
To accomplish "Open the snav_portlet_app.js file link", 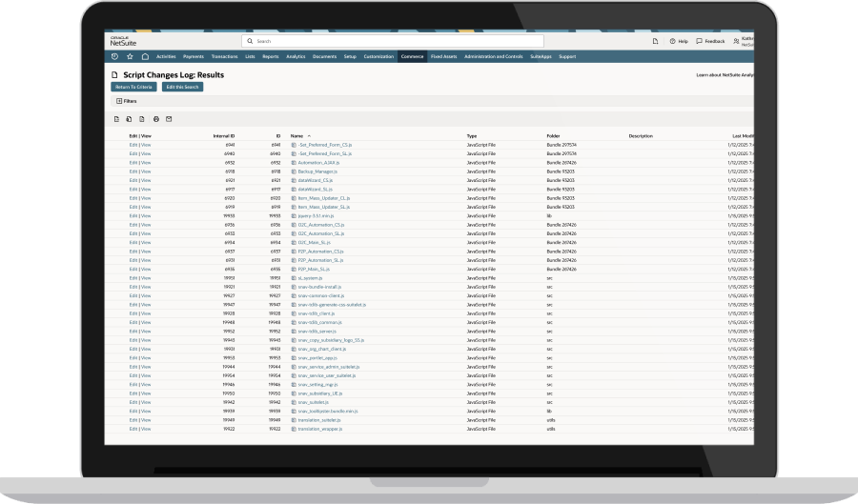I will (x=317, y=358).
